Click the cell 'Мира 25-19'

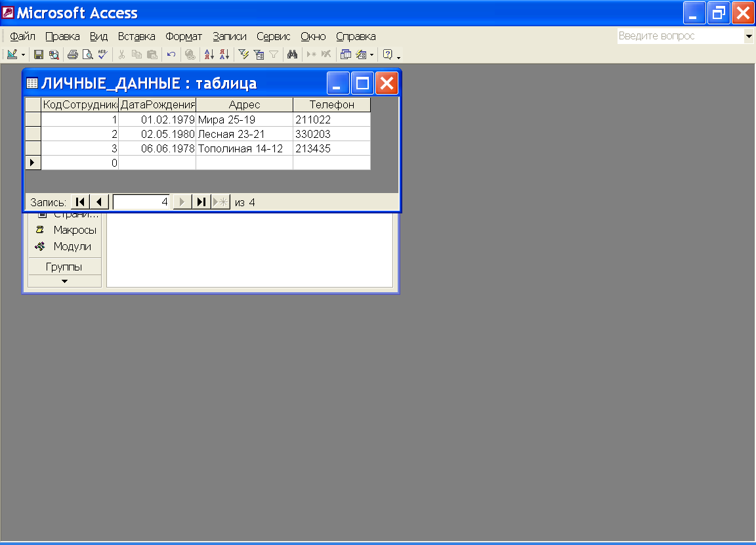[x=244, y=120]
